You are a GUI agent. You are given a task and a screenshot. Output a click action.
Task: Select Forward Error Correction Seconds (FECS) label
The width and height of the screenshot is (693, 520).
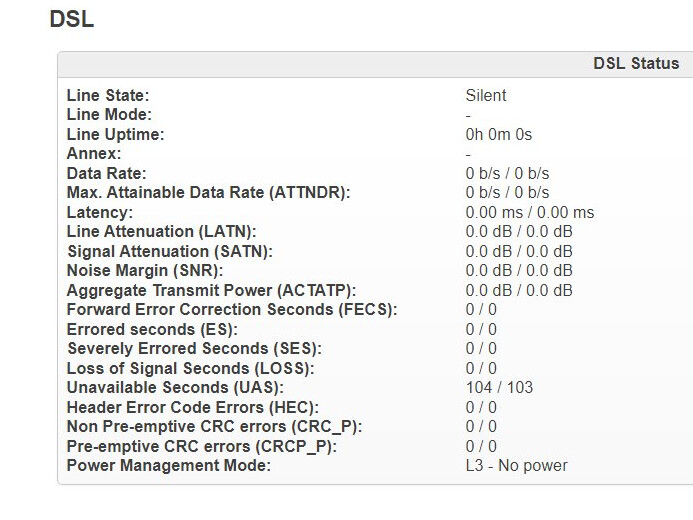[x=232, y=309]
